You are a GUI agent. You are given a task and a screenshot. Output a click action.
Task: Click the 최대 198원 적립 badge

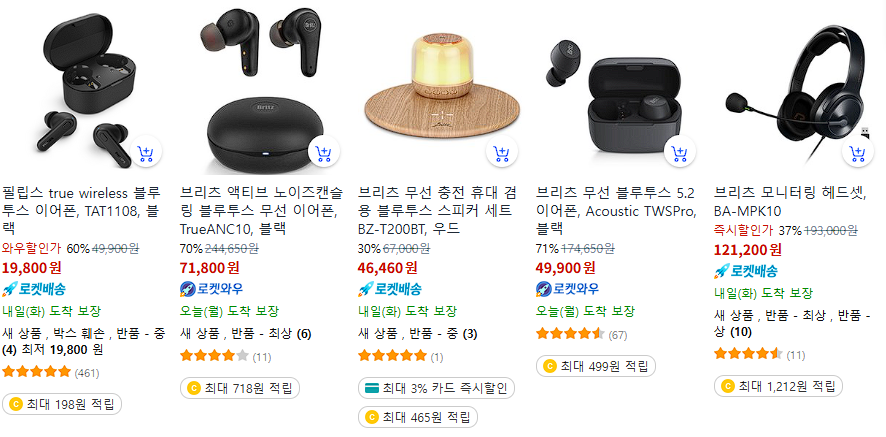(62, 404)
